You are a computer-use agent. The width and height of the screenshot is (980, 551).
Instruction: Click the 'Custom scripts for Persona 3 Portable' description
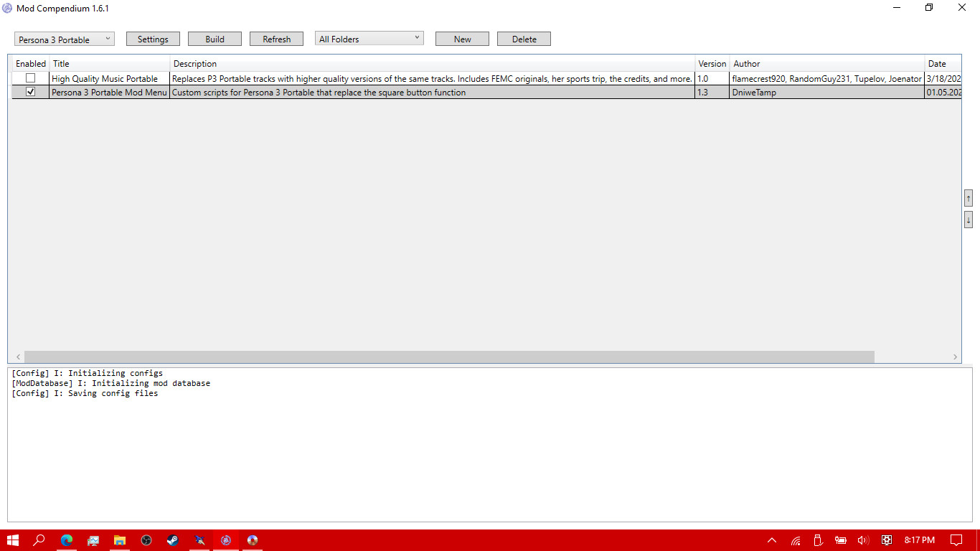432,93
